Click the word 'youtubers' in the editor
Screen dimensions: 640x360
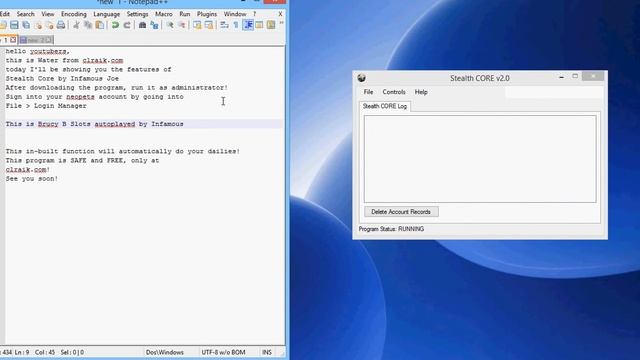48,51
